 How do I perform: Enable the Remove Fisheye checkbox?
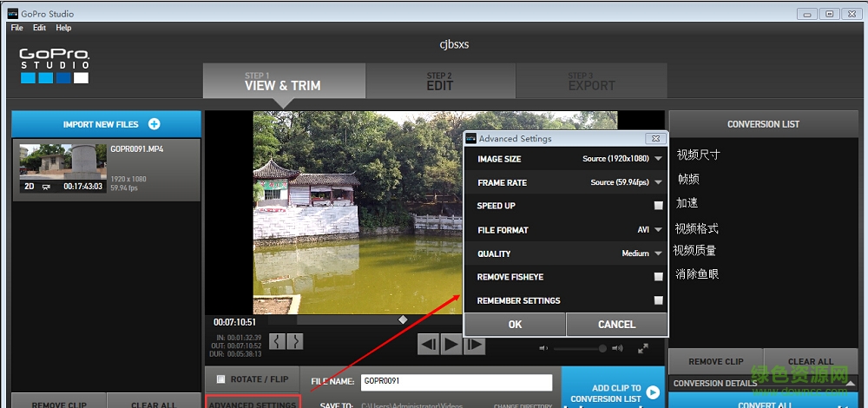coord(658,277)
